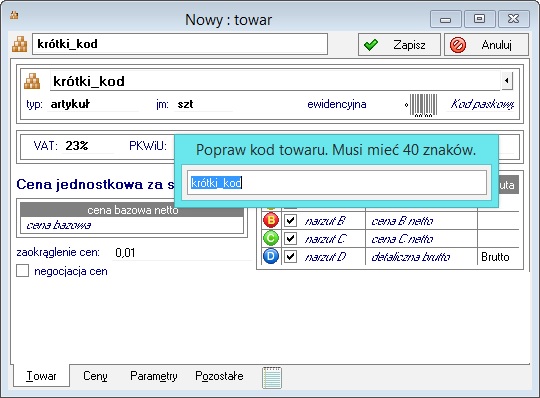The image size is (540, 398).
Task: Expand the small arrow beside product name
Action: (x=507, y=81)
